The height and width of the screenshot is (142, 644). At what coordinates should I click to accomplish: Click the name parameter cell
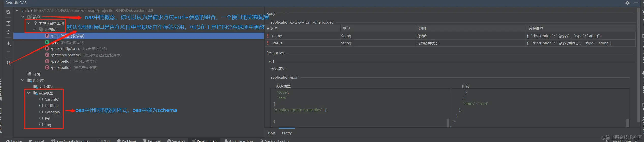click(303, 36)
